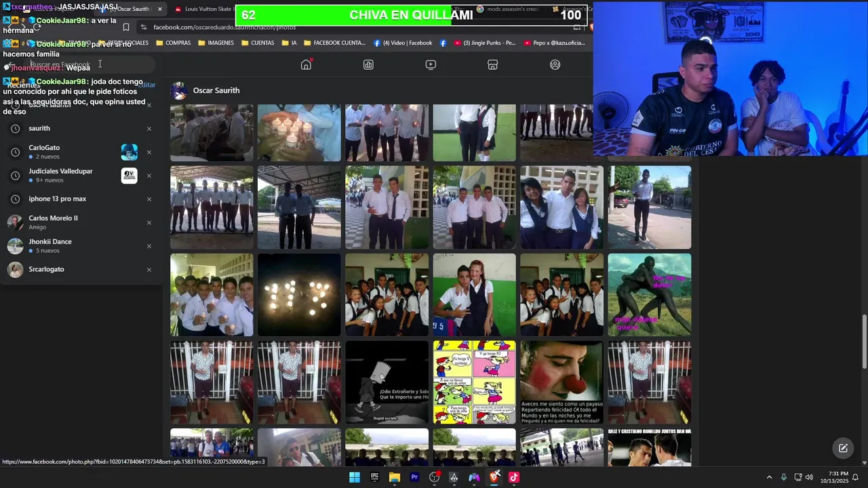Viewport: 868px width, 488px height.
Task: Click the Oscar Saurith avatar thumbnail
Action: click(x=179, y=91)
